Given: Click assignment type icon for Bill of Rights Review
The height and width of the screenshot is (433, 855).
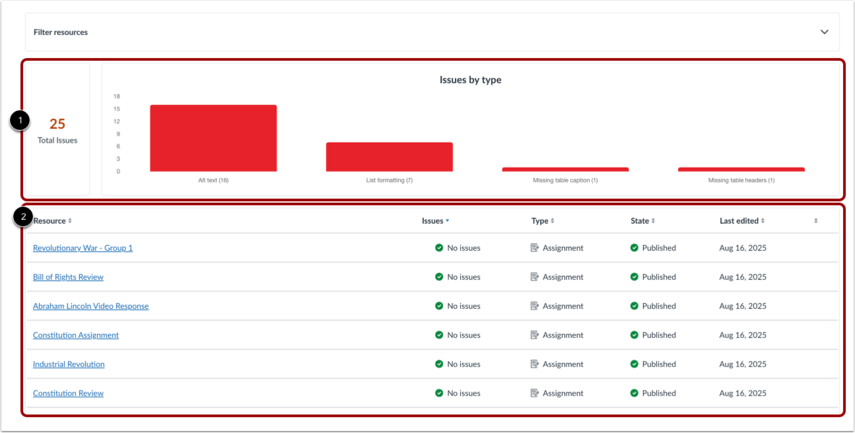Looking at the screenshot, I should [x=535, y=277].
